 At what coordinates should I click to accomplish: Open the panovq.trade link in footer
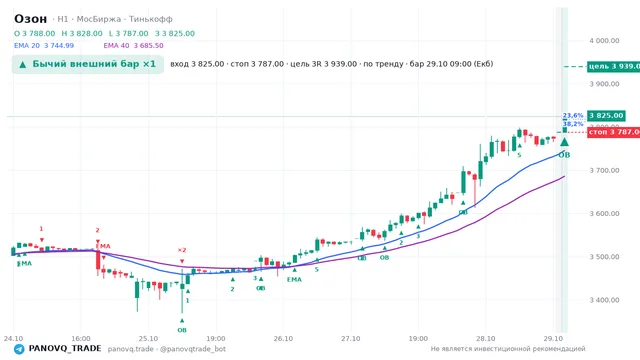click(x=131, y=349)
